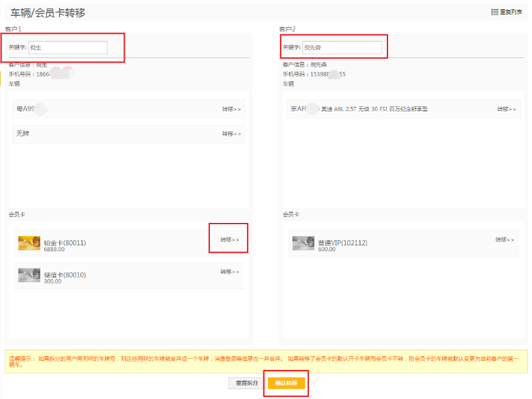Transfer the 储值卡(80010) membership card
Screen dimensions: 532x399
click(x=230, y=272)
